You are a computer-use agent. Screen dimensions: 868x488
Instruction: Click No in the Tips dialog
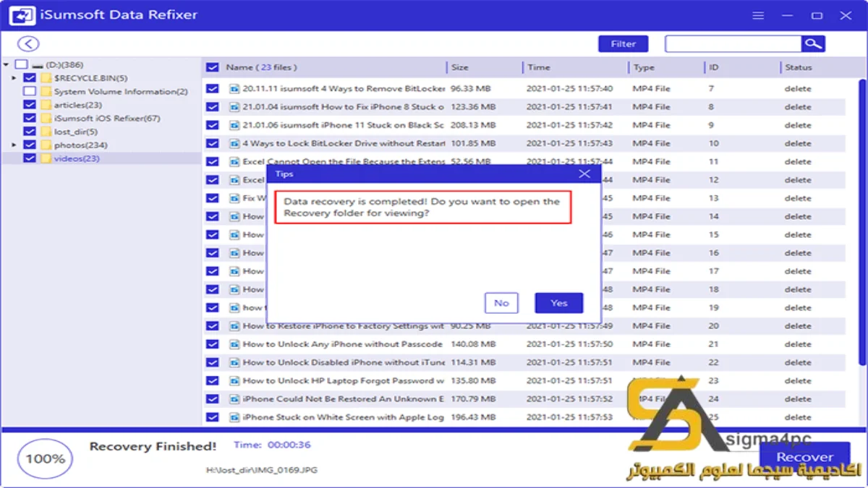[501, 303]
